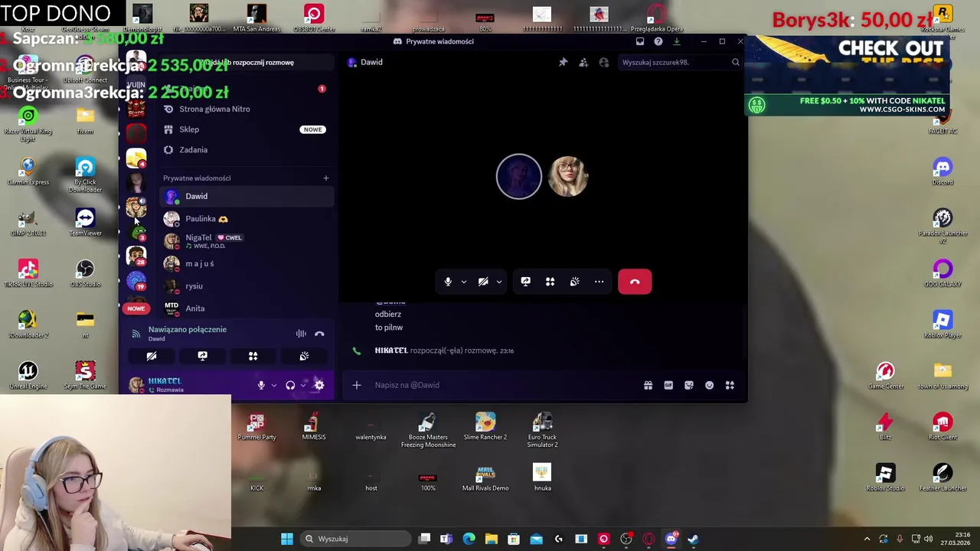Open TeamViewer desktop shortcut
The height and width of the screenshot is (551, 980).
click(85, 223)
